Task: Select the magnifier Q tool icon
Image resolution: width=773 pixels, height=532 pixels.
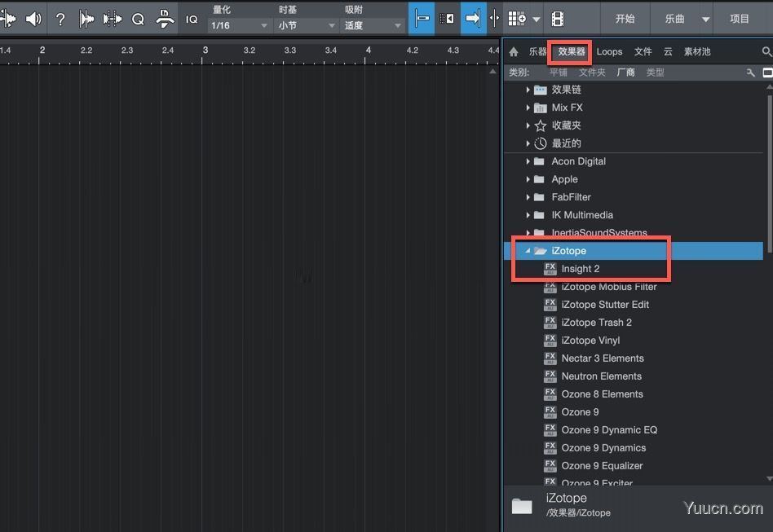Action: click(139, 20)
